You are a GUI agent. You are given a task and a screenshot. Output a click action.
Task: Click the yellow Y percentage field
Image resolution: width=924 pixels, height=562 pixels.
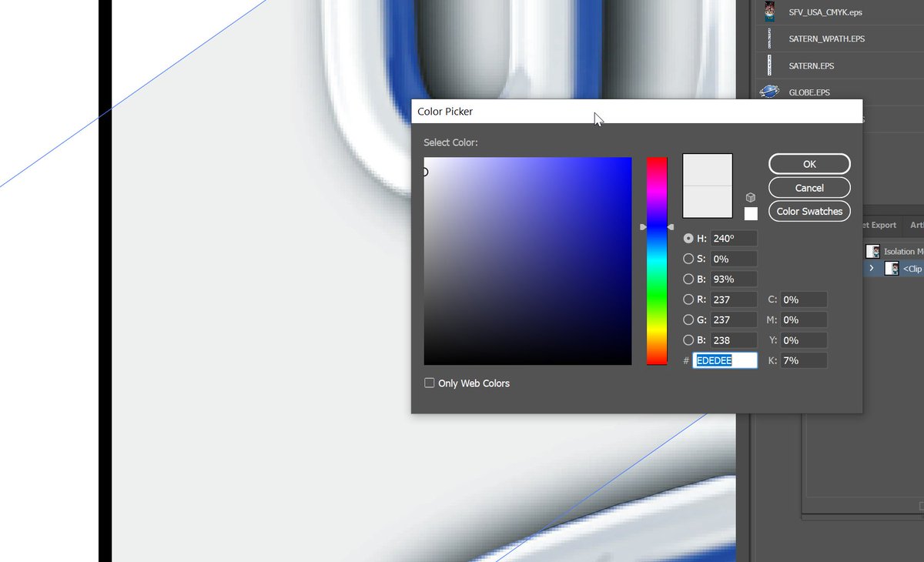(x=804, y=340)
